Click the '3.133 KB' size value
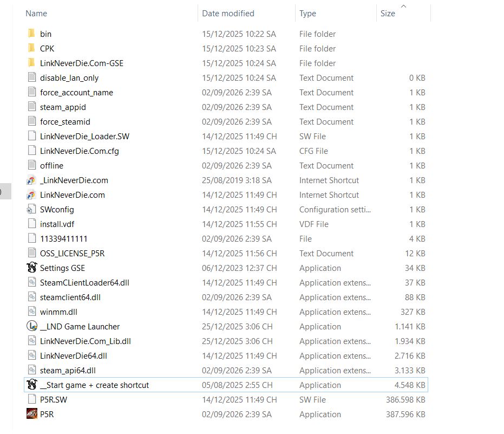Screen dimensions: 504x434 click(410, 371)
